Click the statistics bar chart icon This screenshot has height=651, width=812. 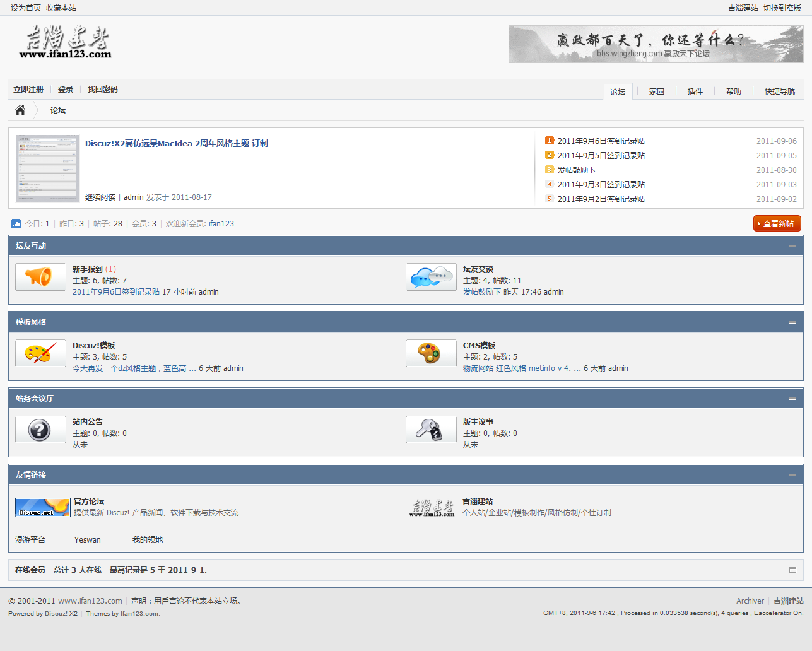pos(16,223)
